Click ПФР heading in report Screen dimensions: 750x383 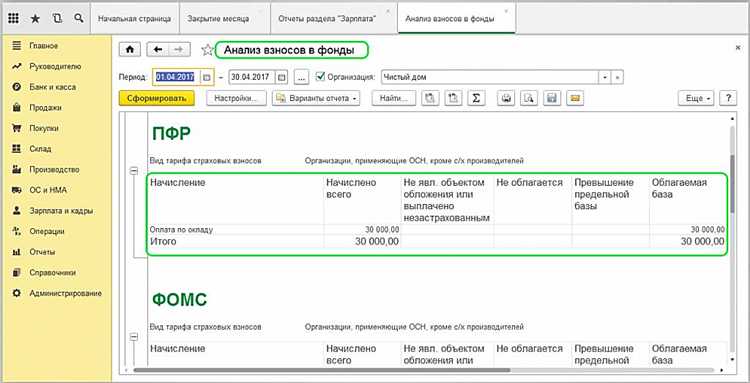(171, 134)
